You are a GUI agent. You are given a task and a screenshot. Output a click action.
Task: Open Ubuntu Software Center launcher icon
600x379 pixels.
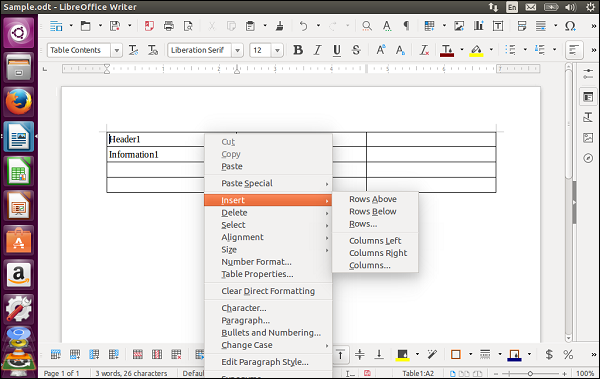tap(18, 240)
